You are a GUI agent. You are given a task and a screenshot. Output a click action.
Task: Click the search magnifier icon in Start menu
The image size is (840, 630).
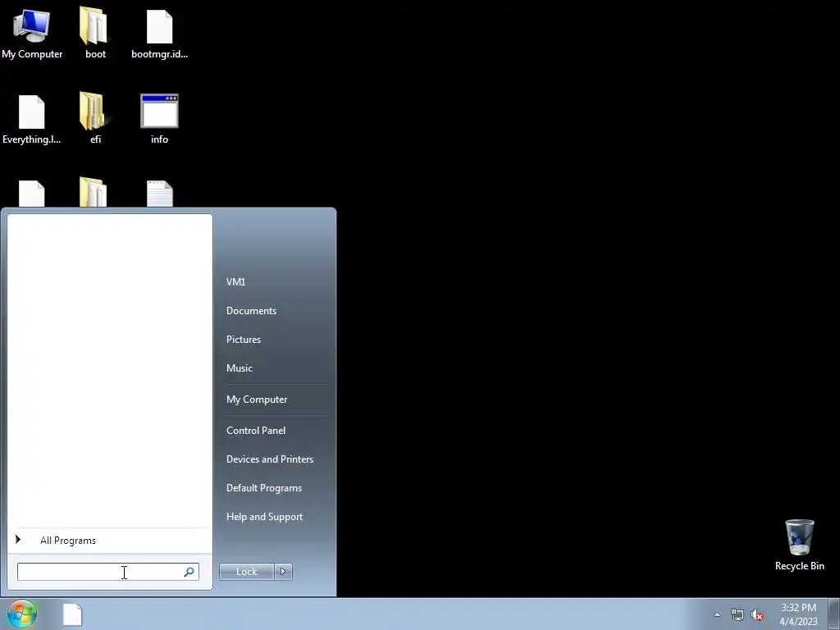point(189,572)
